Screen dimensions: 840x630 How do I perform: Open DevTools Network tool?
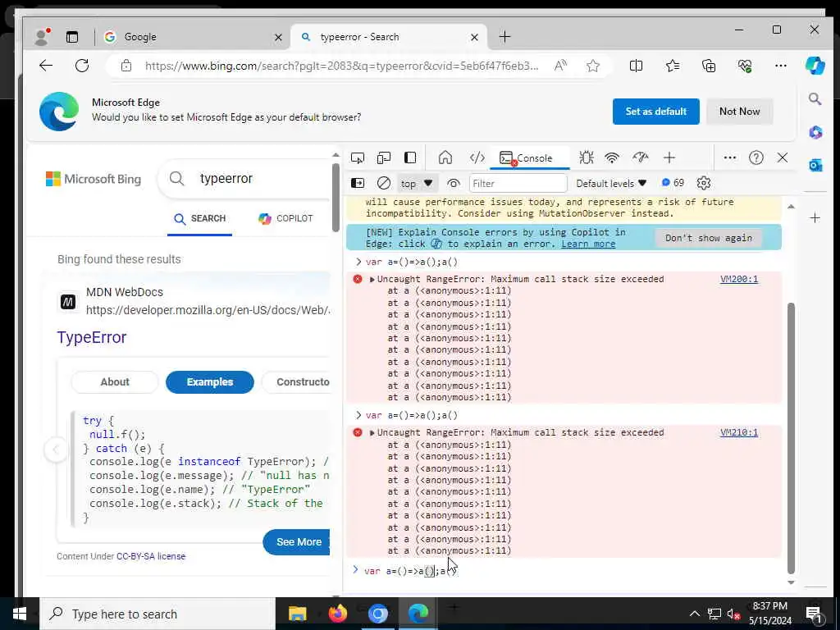tap(612, 157)
